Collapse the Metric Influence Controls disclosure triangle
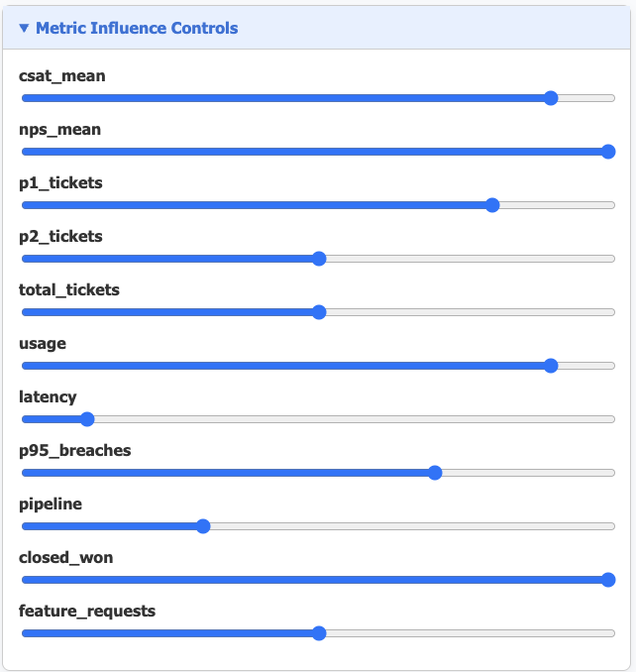Viewport: 636px width, 672px height. point(24,29)
